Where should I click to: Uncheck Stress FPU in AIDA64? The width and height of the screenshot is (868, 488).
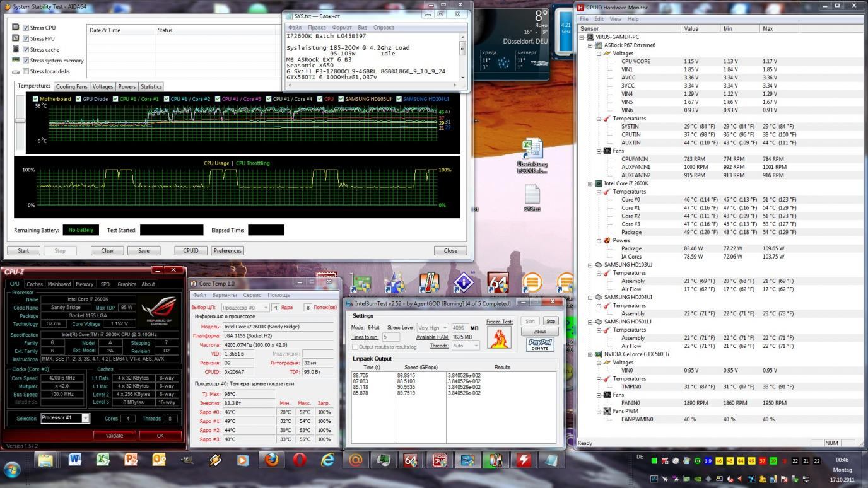coord(26,38)
